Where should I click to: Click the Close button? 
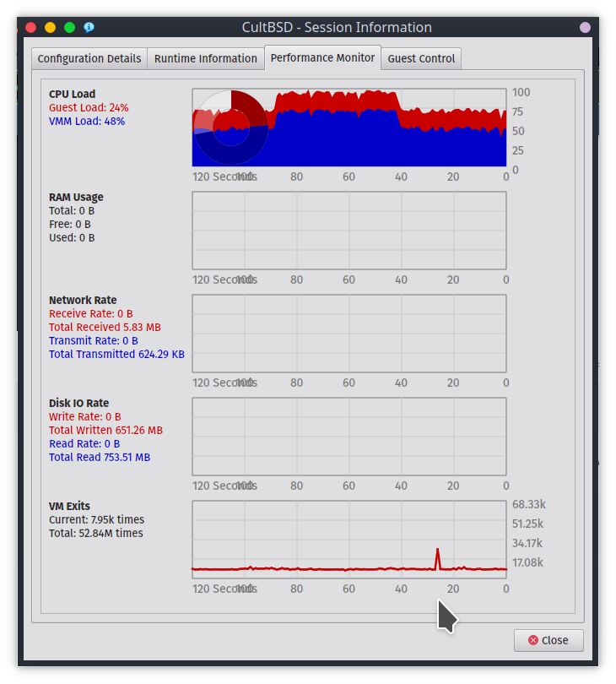click(548, 640)
